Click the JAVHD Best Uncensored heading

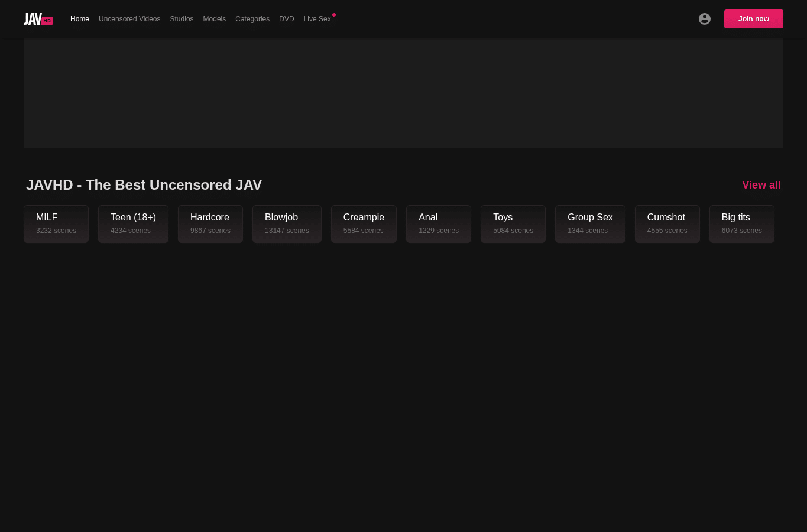(144, 185)
